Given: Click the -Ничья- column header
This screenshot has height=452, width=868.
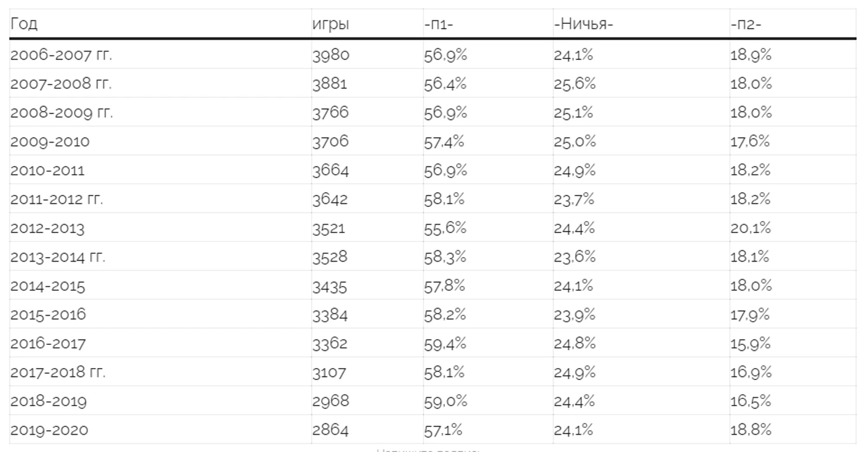Looking at the screenshot, I should click(583, 25).
